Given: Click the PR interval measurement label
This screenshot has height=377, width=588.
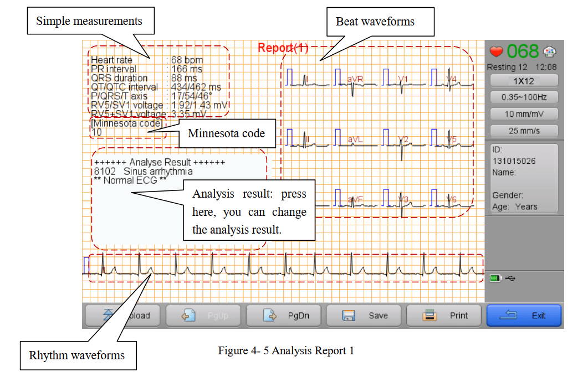Looking at the screenshot, I should pyautogui.click(x=114, y=69).
